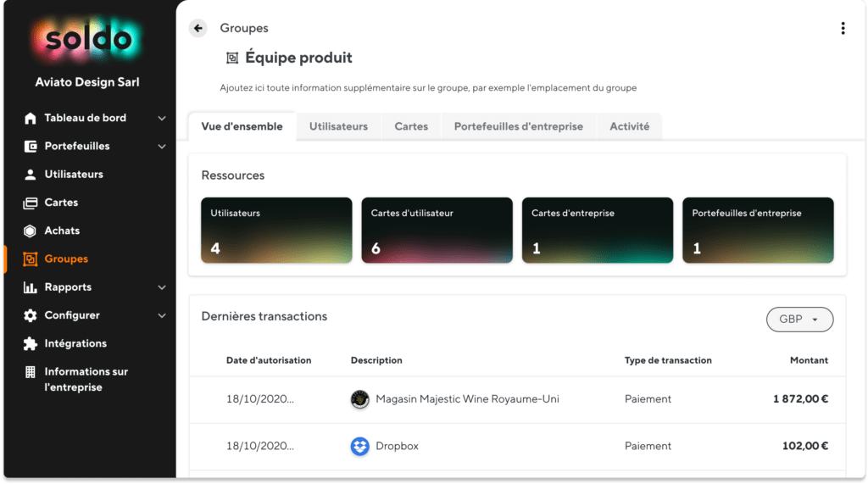This screenshot has height=484, width=868.
Task: Click the Rapports bar chart icon
Action: 31,287
